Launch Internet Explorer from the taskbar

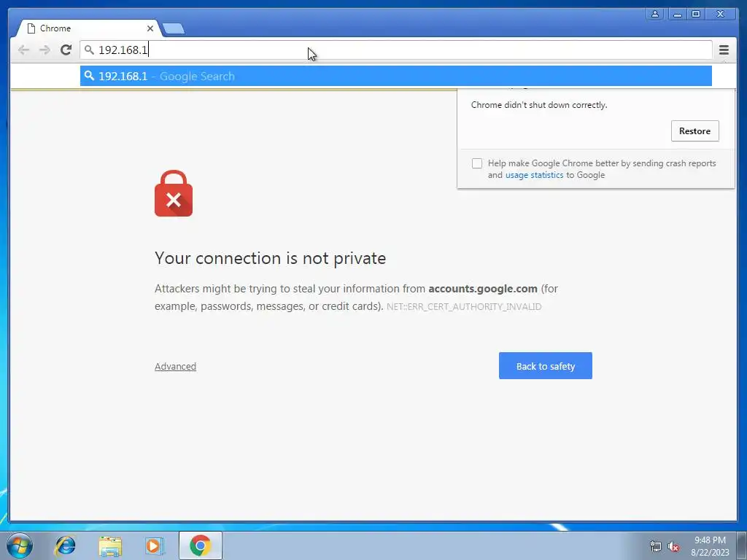pyautogui.click(x=65, y=545)
